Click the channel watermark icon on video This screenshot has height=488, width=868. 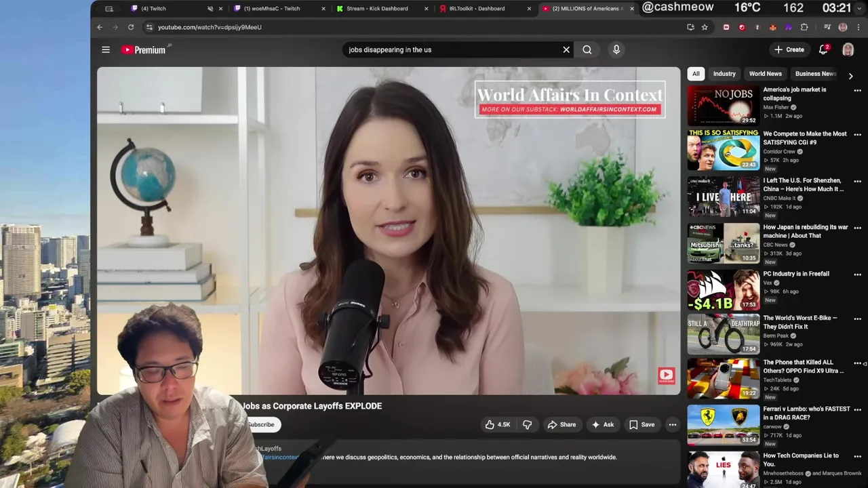666,375
